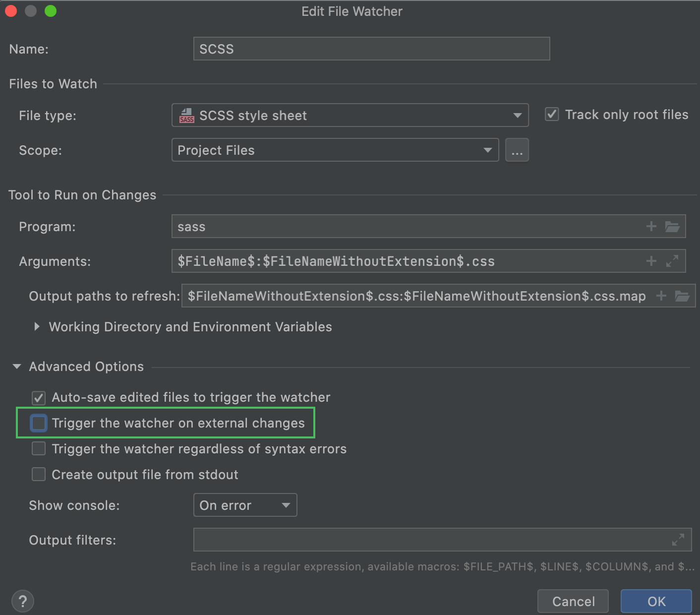Click the folder icon for Output paths
This screenshot has width=700, height=615.
click(x=683, y=296)
